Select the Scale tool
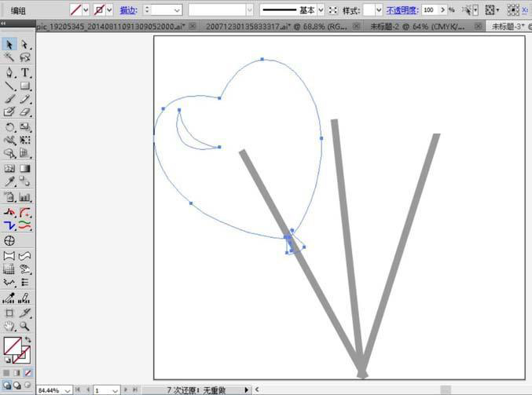This screenshot has height=395, width=532. click(25, 127)
